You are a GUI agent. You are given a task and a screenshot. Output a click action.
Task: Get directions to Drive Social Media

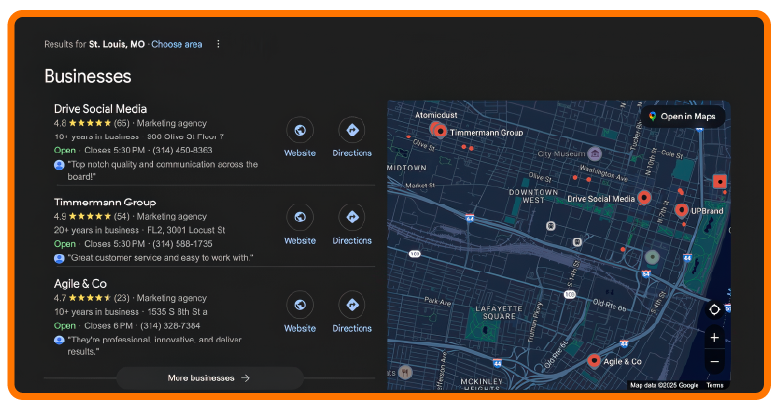351,130
